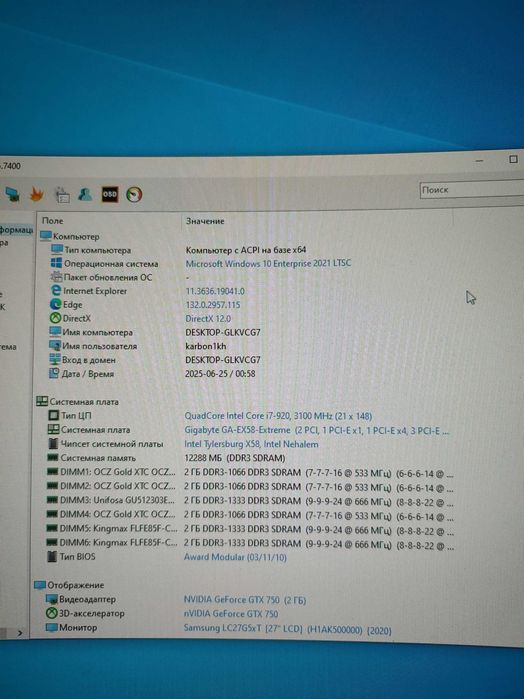Select the Отображение group header
The height and width of the screenshot is (699, 524).
[69, 585]
